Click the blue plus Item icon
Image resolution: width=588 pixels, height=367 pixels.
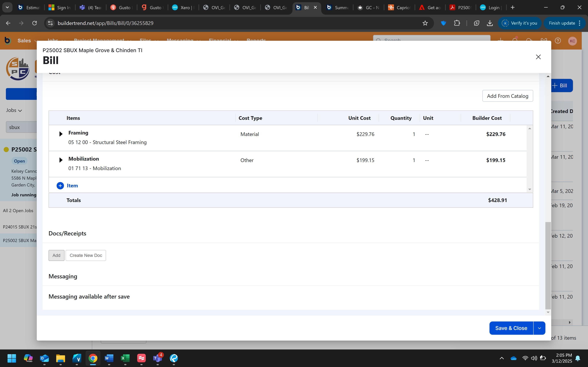coord(60,186)
